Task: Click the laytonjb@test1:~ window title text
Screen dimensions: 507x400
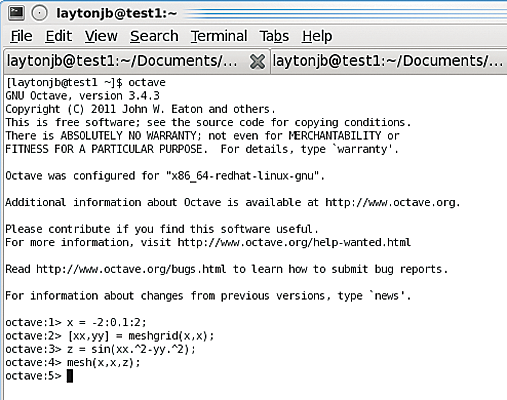Action: point(117,13)
